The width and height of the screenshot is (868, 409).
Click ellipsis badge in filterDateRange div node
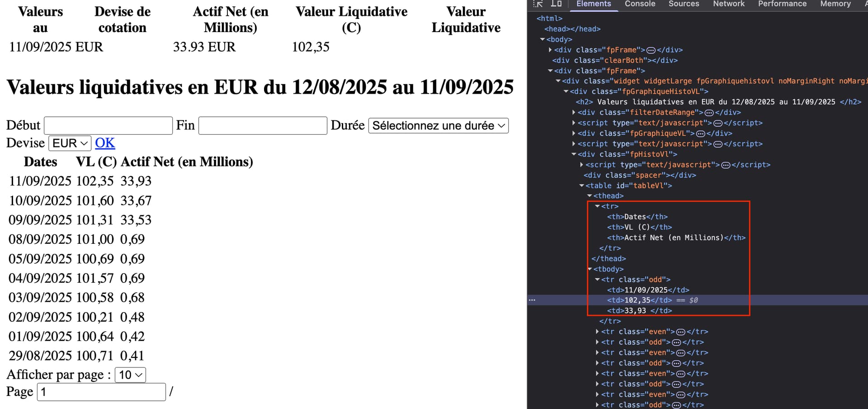(709, 113)
